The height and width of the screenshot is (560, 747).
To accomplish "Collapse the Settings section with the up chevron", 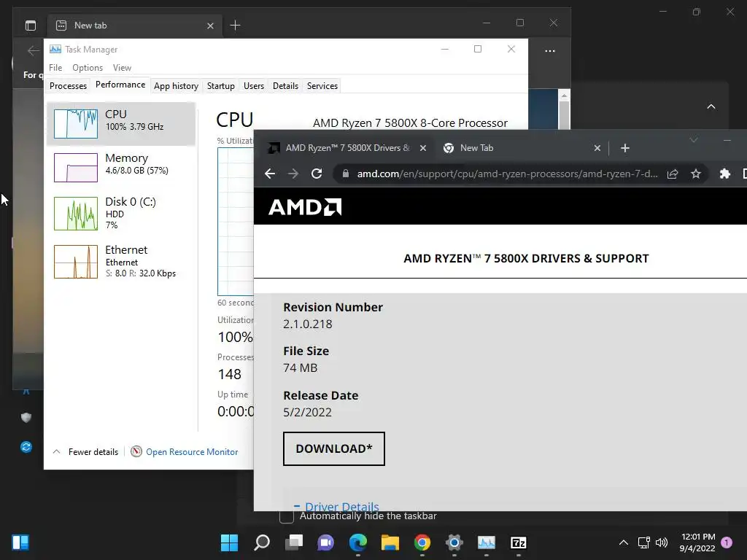I will [x=711, y=106].
